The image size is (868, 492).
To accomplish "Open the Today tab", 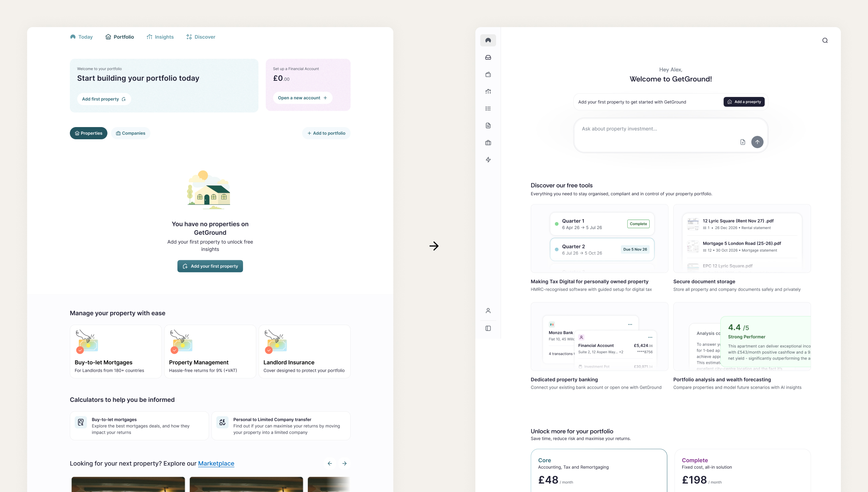I will (x=81, y=37).
